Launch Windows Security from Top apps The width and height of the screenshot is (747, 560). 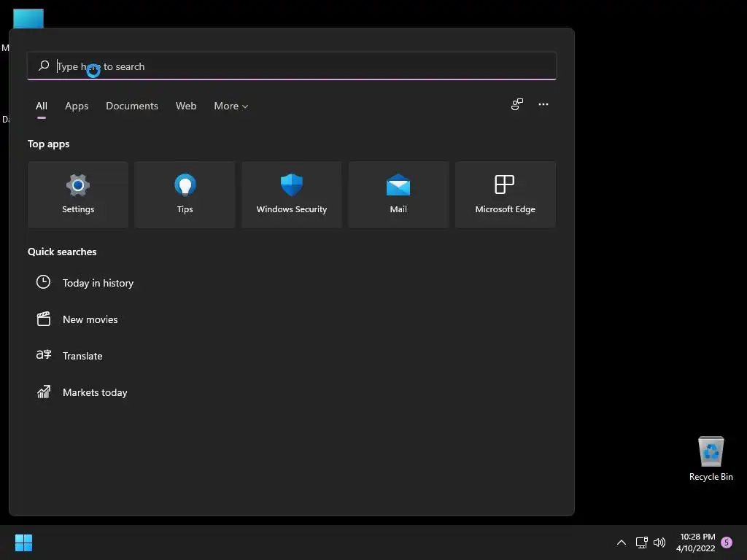coord(292,195)
